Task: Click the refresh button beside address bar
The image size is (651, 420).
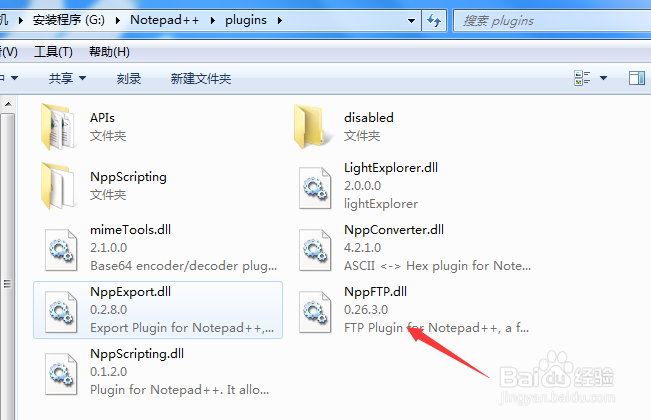Action: pos(434,20)
